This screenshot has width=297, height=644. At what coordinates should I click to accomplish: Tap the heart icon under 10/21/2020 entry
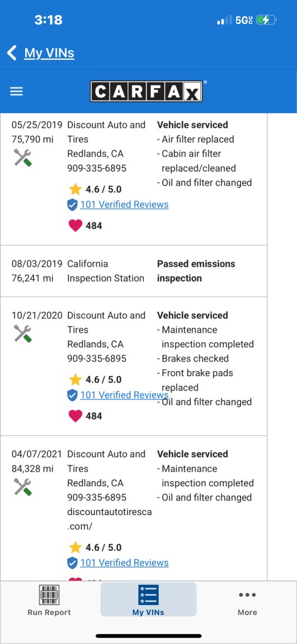pos(75,416)
